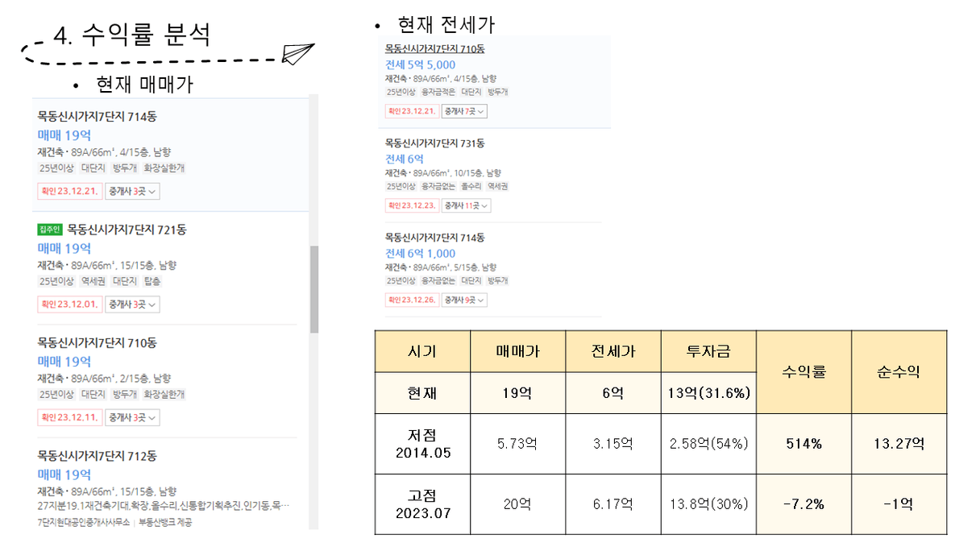Click the 전세 6억 1,000 price link
Image resolution: width=980 pixels, height=551 pixels.
(420, 254)
